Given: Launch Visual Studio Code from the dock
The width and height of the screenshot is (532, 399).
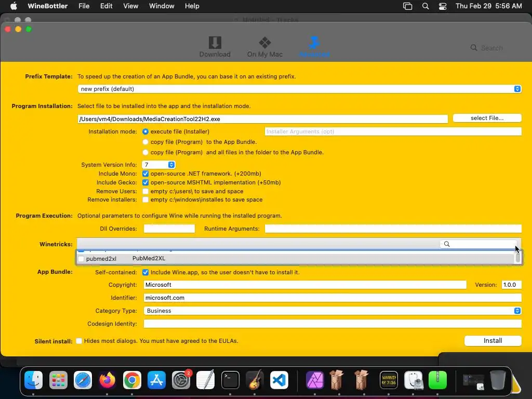Looking at the screenshot, I should [x=279, y=380].
